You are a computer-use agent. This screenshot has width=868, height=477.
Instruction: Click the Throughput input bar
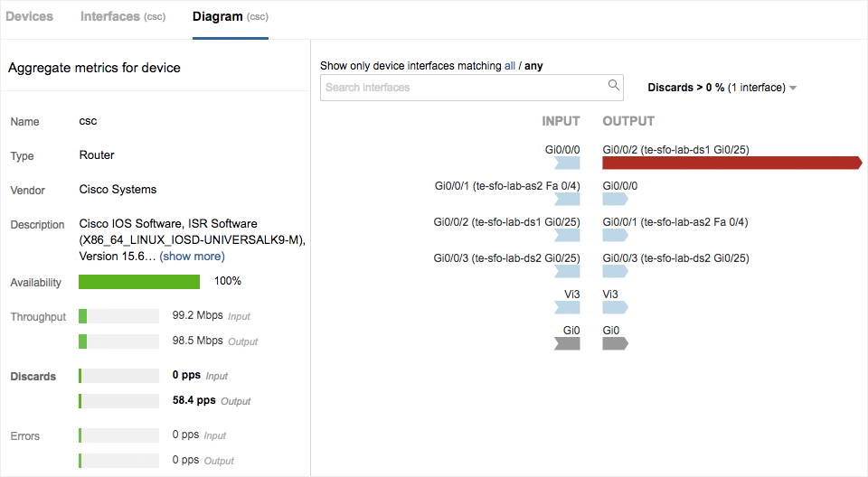(x=119, y=316)
